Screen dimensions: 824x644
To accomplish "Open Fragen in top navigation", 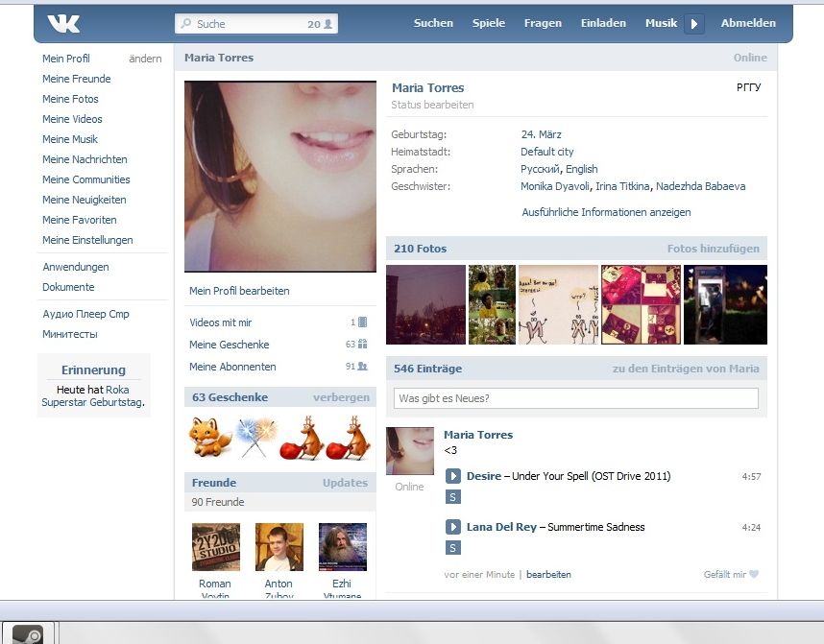I will coord(543,23).
